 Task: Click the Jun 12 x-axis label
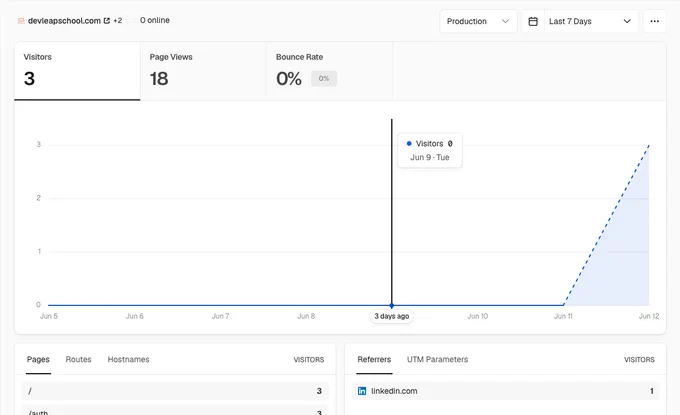(x=649, y=316)
